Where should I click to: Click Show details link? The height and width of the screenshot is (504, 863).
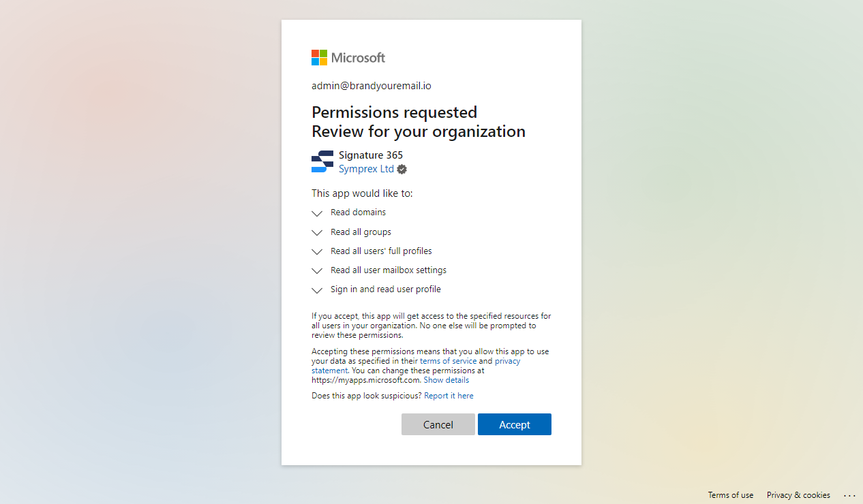(x=446, y=380)
